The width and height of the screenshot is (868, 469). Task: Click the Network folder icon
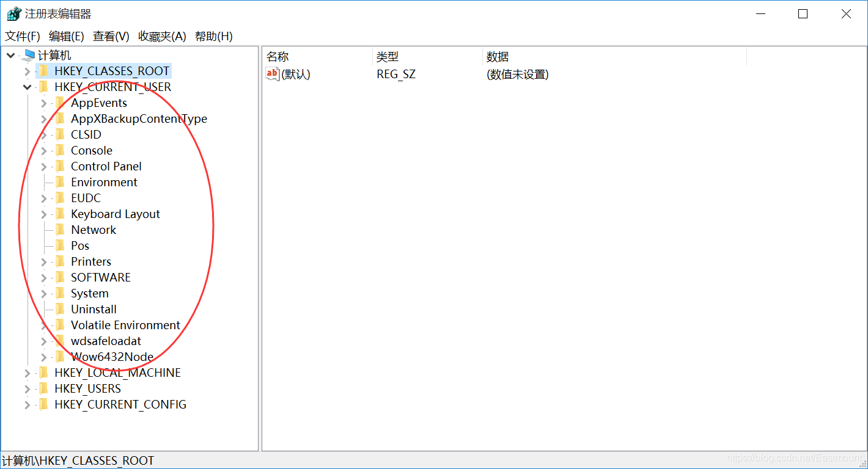pyautogui.click(x=61, y=229)
